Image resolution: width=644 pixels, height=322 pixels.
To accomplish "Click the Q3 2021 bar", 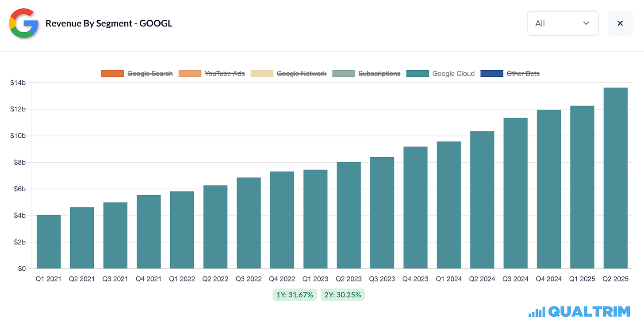I will click(x=115, y=235).
